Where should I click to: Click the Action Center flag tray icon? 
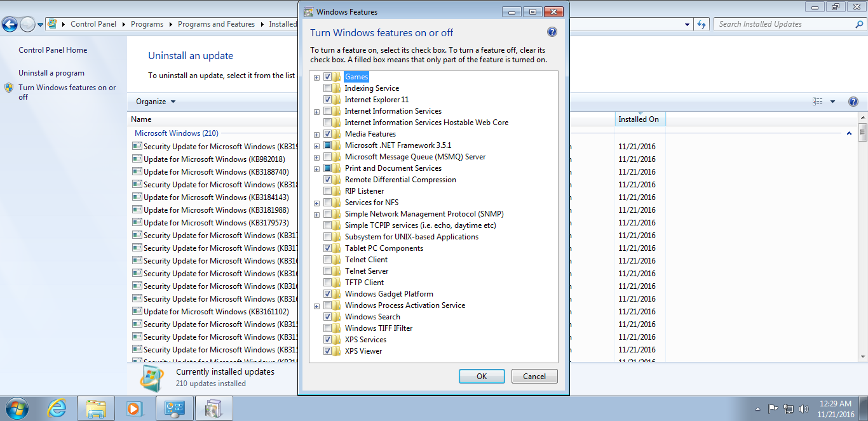[773, 408]
